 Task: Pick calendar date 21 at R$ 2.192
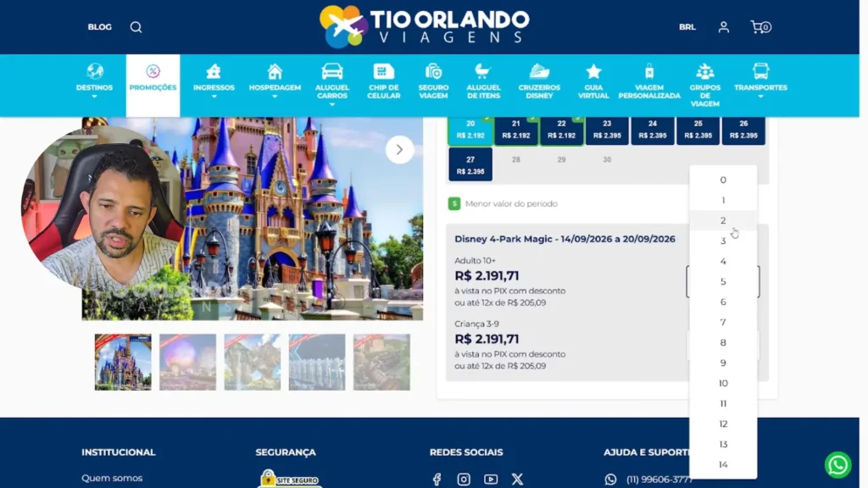tap(516, 130)
